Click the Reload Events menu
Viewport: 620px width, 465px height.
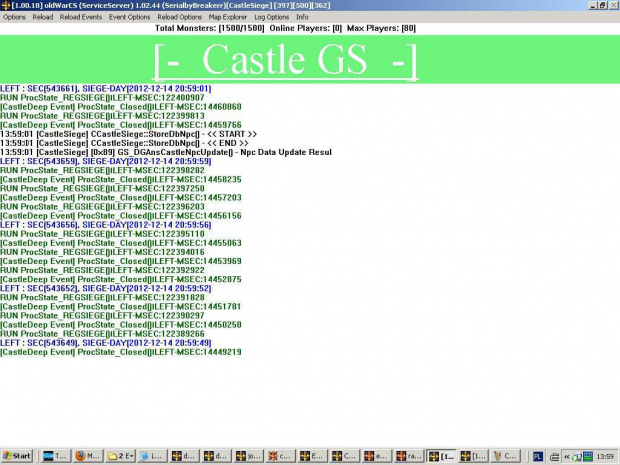click(x=82, y=17)
